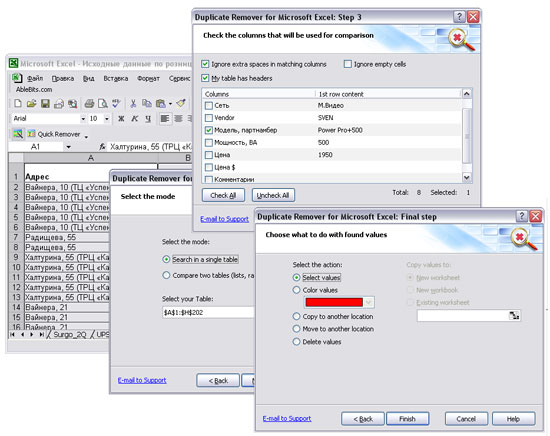Open Print Preview from the toolbar
Viewport: 550px width, 436px height.
103,103
